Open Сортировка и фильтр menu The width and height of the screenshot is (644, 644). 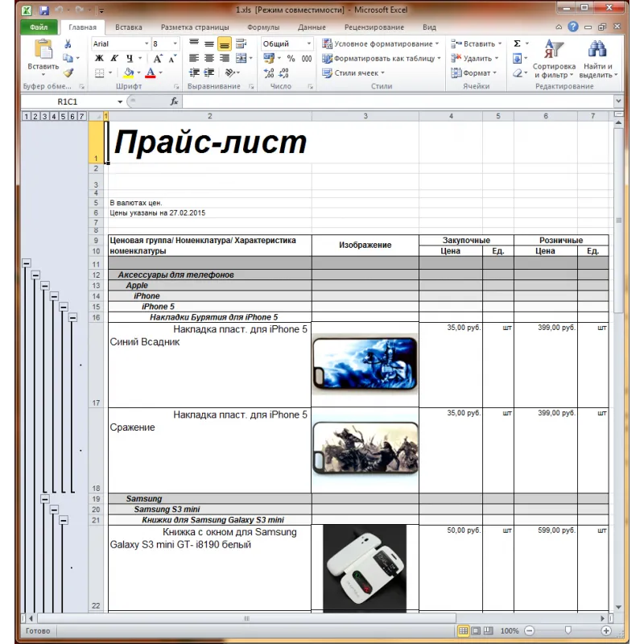pos(554,58)
